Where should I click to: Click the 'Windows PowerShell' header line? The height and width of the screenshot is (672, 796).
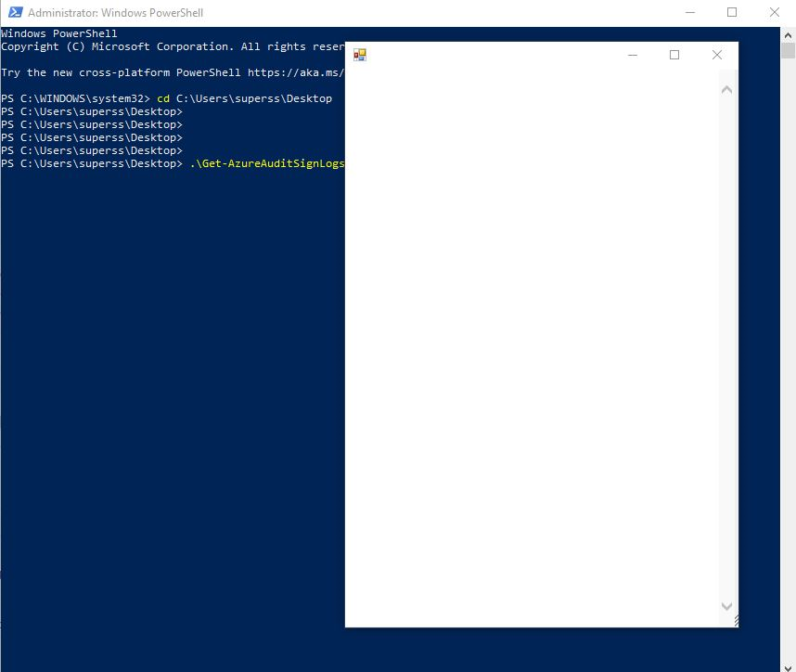tap(58, 33)
